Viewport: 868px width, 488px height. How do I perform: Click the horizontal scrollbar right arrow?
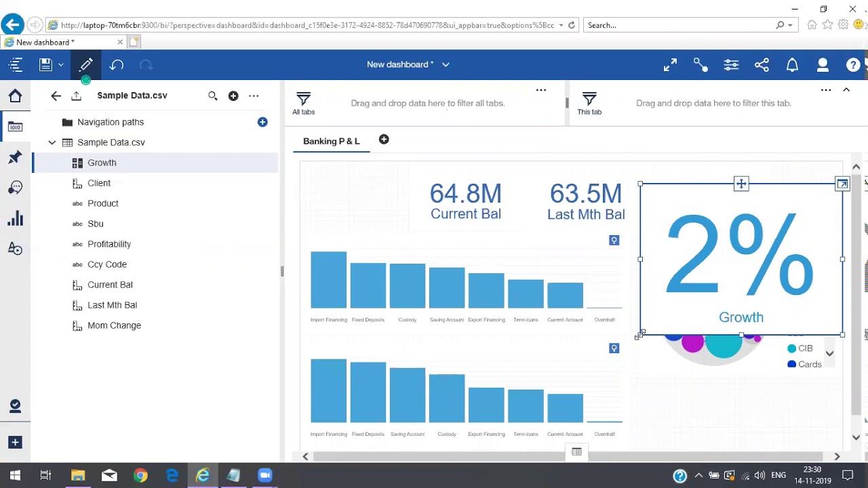pos(837,457)
